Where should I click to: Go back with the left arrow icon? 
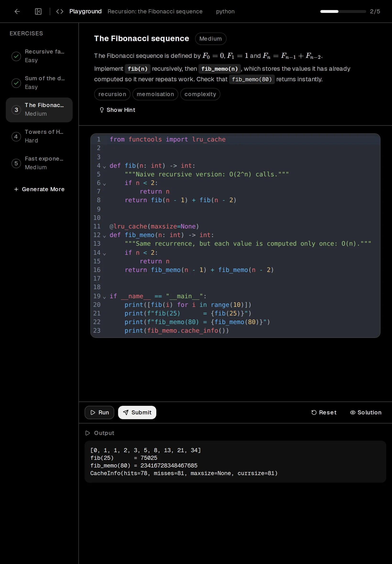(x=17, y=11)
